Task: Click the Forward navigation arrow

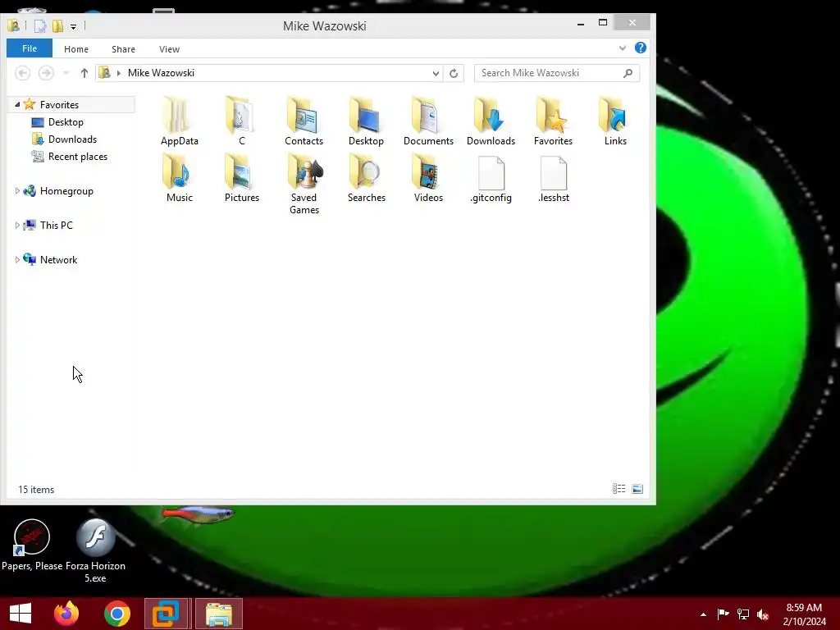Action: pyautogui.click(x=46, y=73)
